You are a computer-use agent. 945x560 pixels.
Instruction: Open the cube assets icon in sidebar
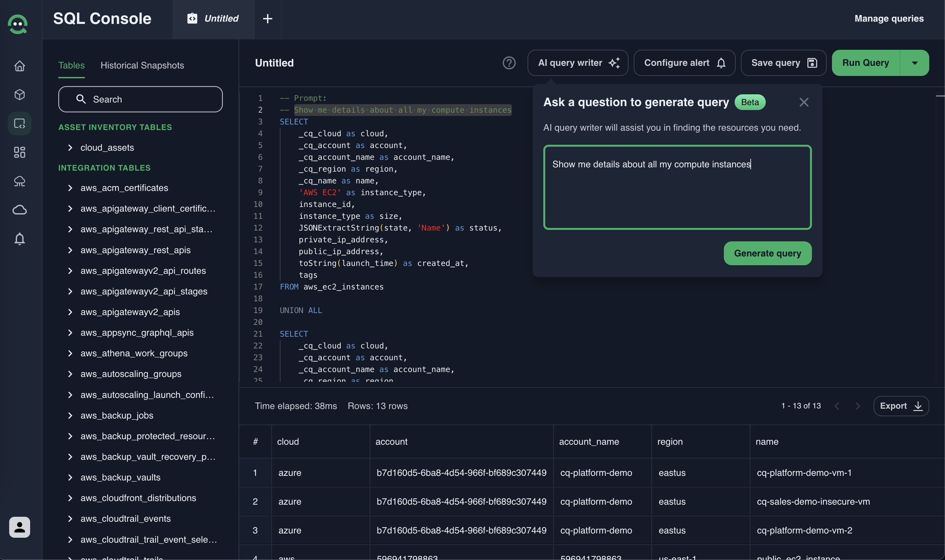[x=20, y=95]
